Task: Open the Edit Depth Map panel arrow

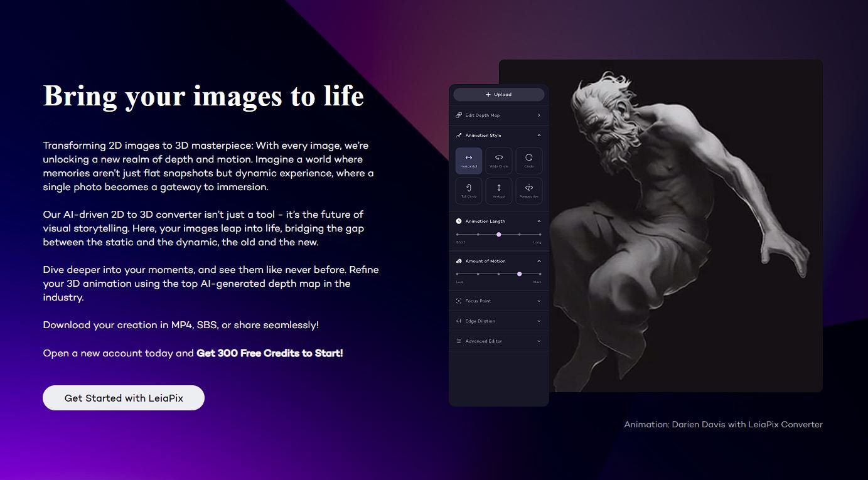Action: pyautogui.click(x=539, y=115)
